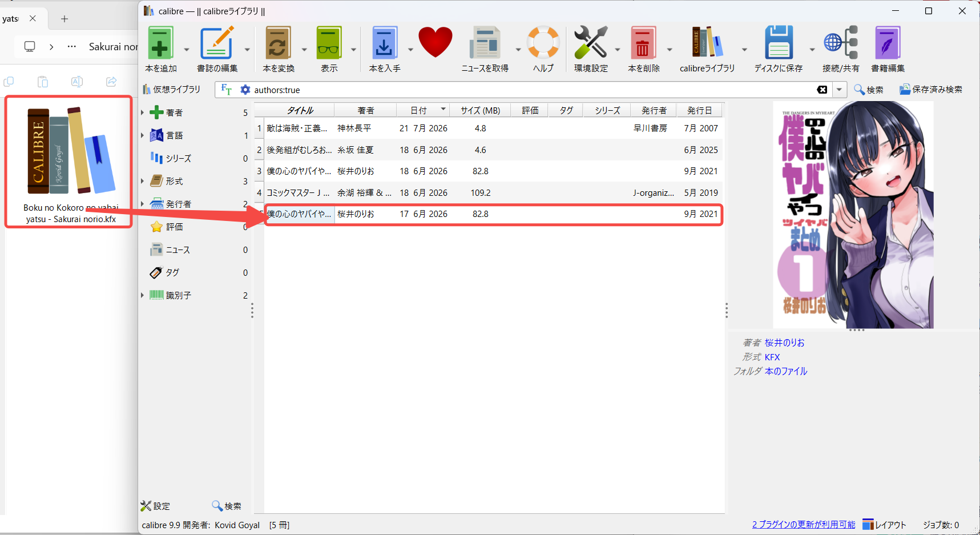
Task: Sort by 発行日 column header
Action: point(699,110)
